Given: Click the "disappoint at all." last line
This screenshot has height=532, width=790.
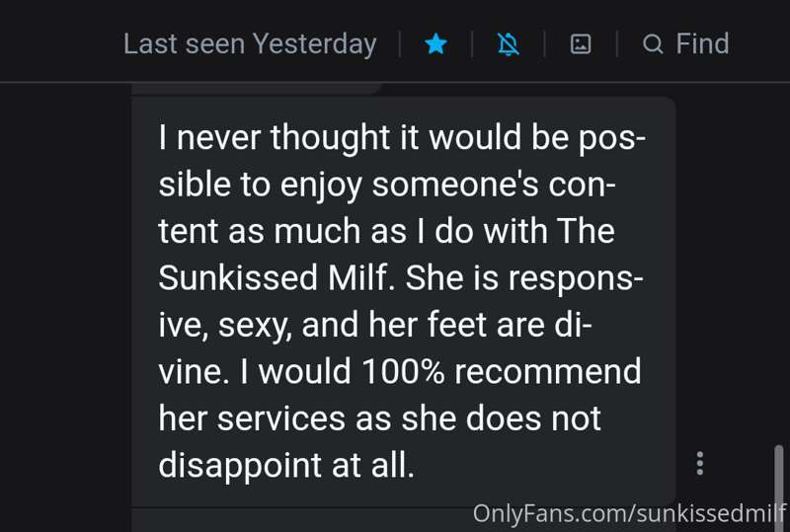Looking at the screenshot, I should pyautogui.click(x=286, y=466).
